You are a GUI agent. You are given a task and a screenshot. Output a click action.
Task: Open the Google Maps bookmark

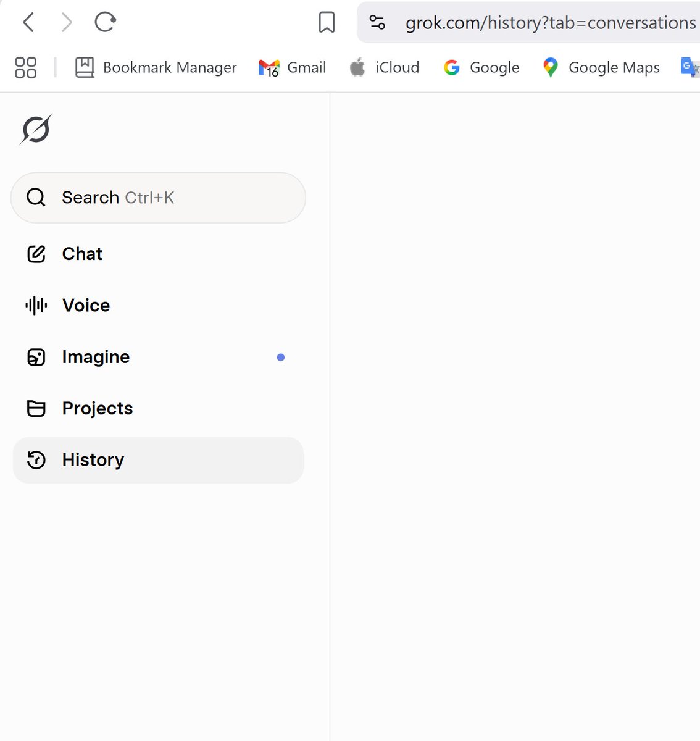(x=601, y=67)
